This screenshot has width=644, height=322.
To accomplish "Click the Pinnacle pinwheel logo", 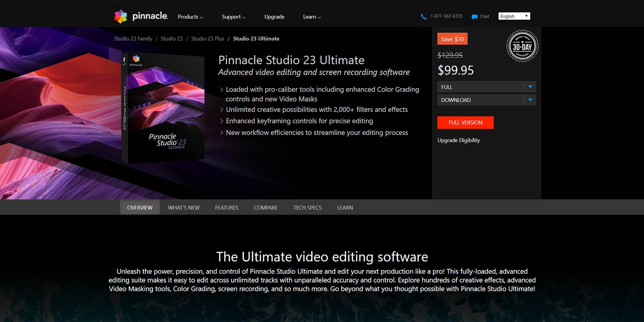I will click(121, 16).
